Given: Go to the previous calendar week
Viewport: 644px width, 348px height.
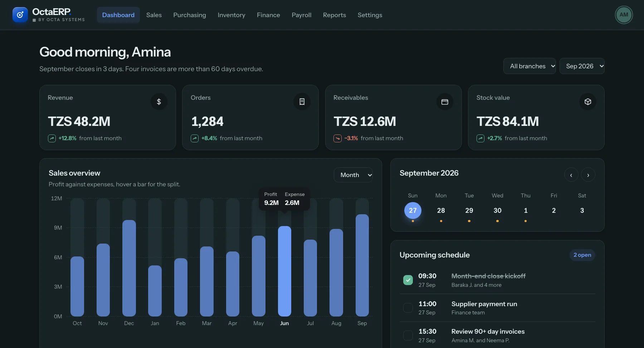Looking at the screenshot, I should pyautogui.click(x=571, y=175).
